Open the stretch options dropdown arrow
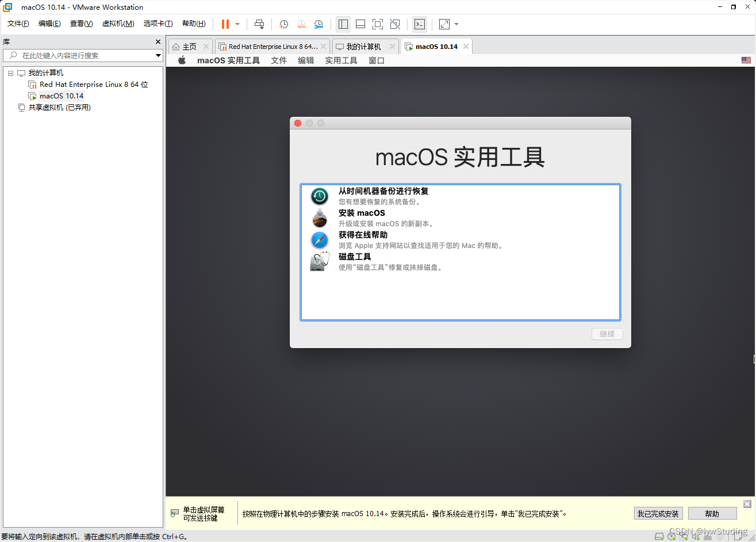Image resolution: width=756 pixels, height=542 pixels. (x=456, y=24)
